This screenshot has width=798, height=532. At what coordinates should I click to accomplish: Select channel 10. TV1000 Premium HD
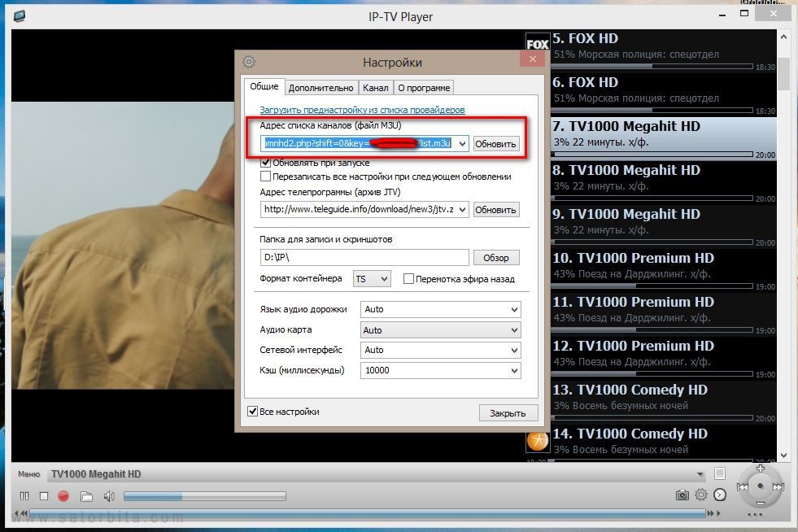coord(663,271)
